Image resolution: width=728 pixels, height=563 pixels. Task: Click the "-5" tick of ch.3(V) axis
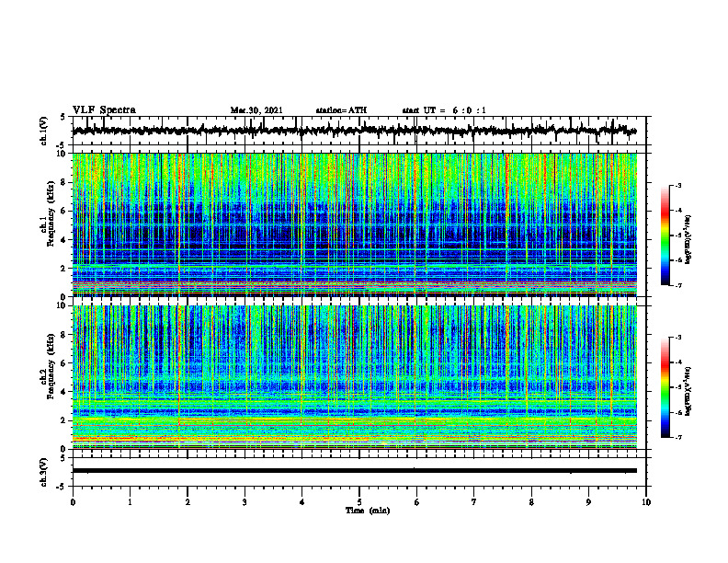(62, 487)
